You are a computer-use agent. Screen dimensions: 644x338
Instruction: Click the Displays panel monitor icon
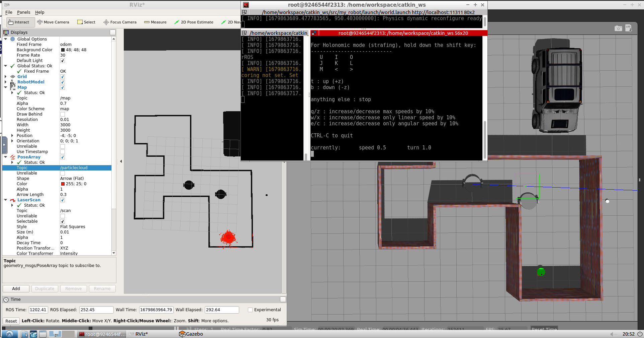[6, 32]
